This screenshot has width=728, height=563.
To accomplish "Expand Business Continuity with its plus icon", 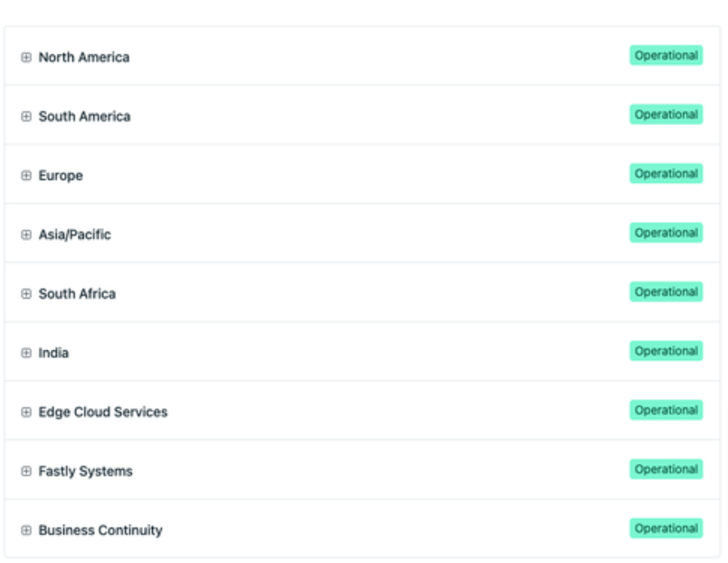I will 26,530.
